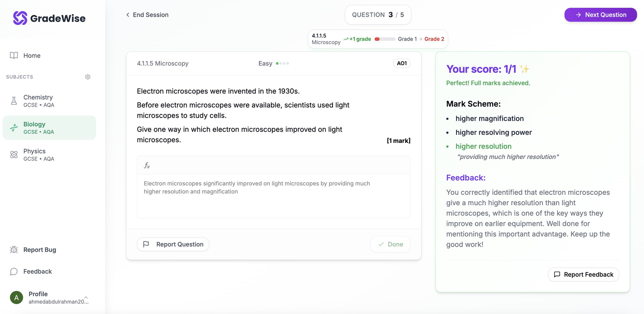Click inside the answer text field
644x314 pixels.
click(x=273, y=196)
